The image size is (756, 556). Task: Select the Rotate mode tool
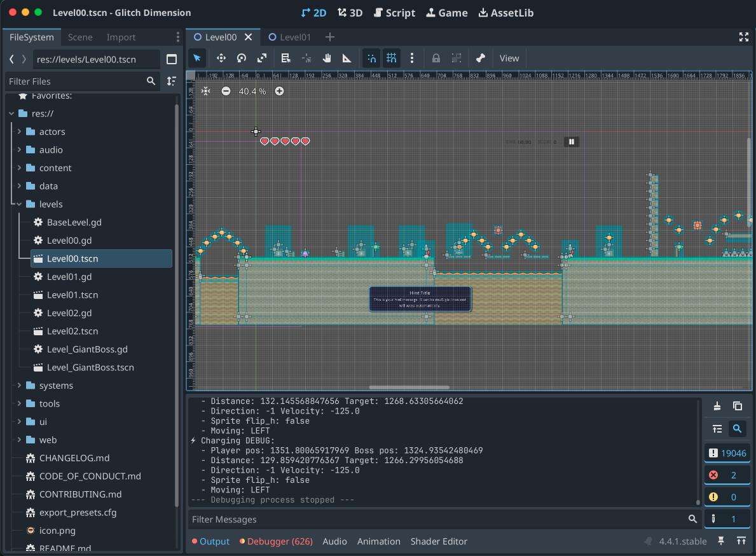click(242, 58)
